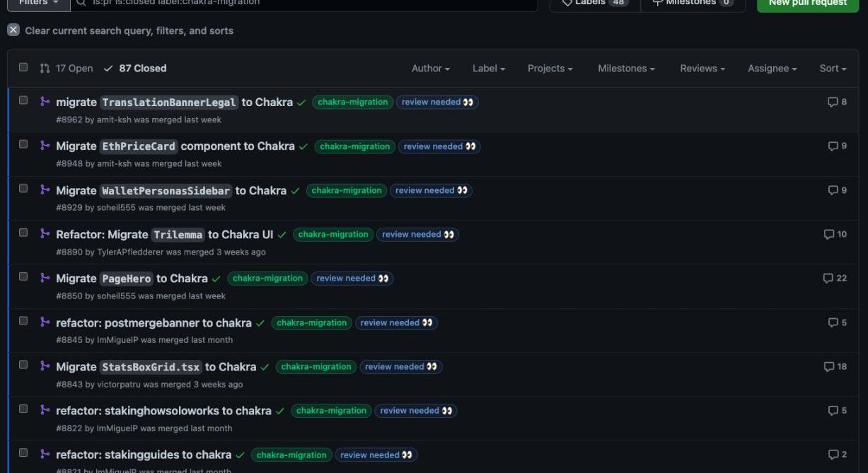Click merged icon for StatsBoxGrid.tsx PR
Viewport: 868px width, 473px height.
click(45, 366)
